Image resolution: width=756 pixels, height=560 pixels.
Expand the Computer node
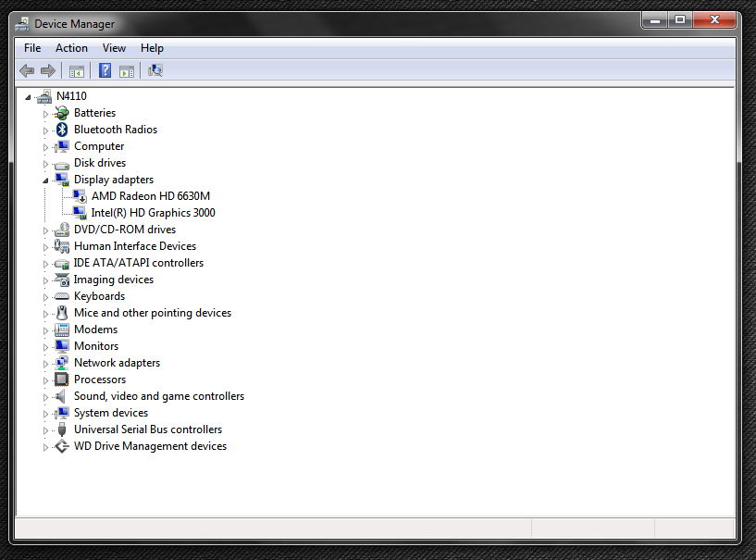click(45, 147)
